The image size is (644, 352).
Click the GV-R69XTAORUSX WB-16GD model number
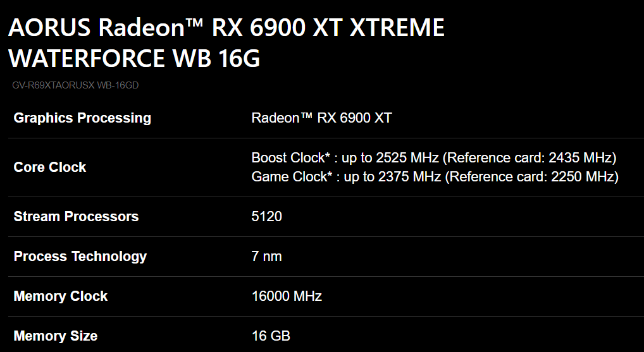pos(75,85)
